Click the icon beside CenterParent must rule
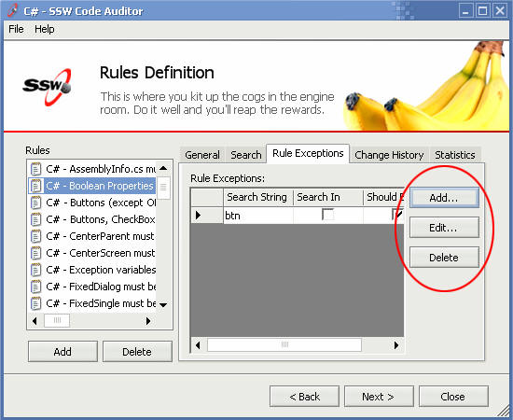Viewport: 513px width, 420px height. [x=35, y=236]
